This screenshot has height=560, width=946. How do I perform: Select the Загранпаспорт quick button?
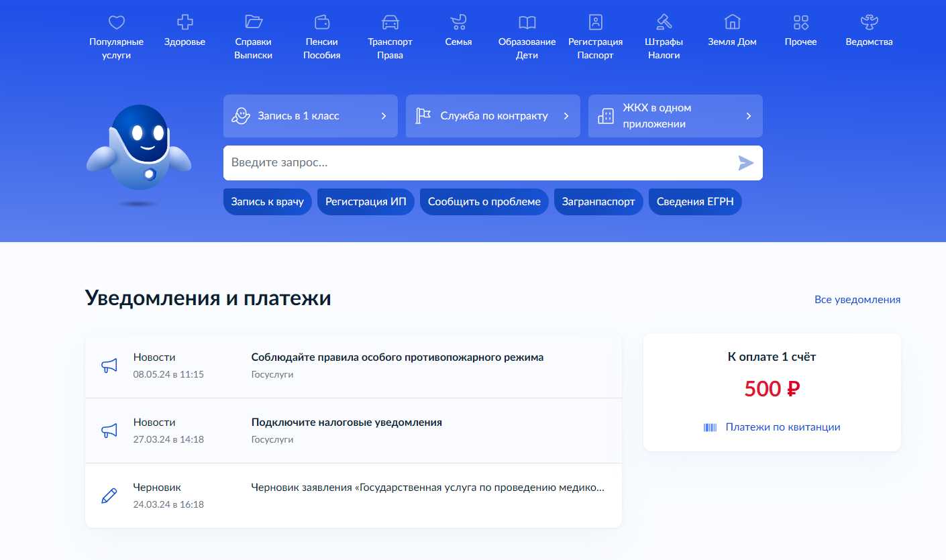click(x=598, y=202)
